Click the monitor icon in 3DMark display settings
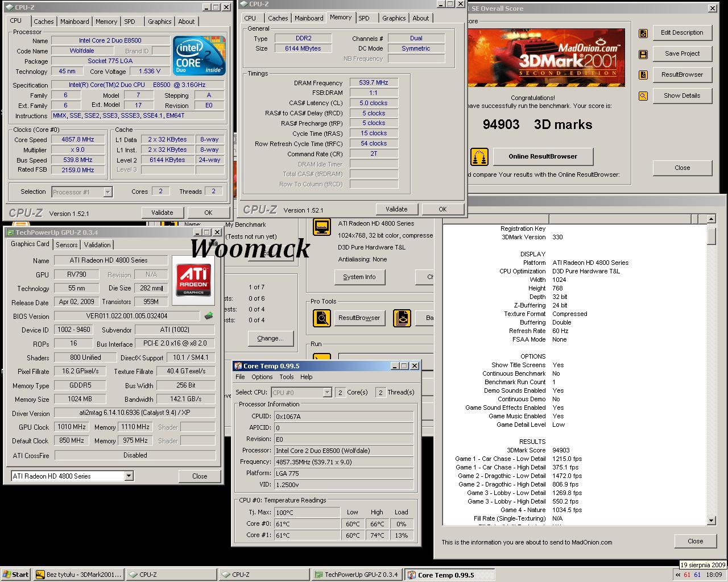 tap(322, 226)
